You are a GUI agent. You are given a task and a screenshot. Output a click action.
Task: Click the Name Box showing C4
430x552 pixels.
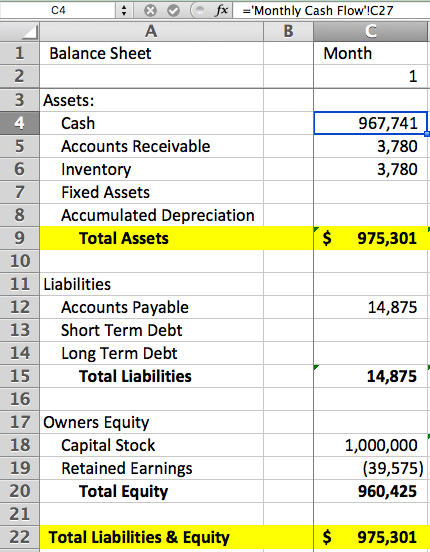click(58, 10)
